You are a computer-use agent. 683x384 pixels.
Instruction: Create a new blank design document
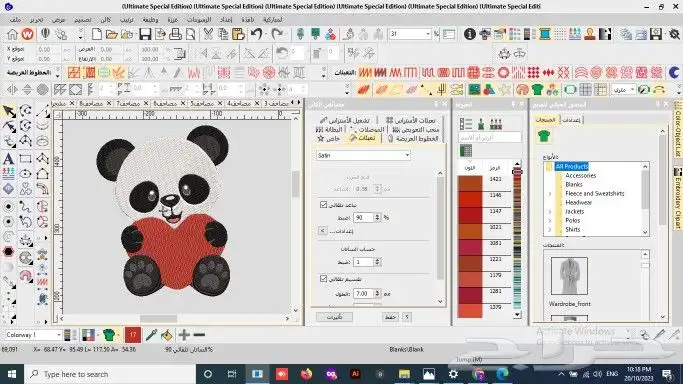97,34
